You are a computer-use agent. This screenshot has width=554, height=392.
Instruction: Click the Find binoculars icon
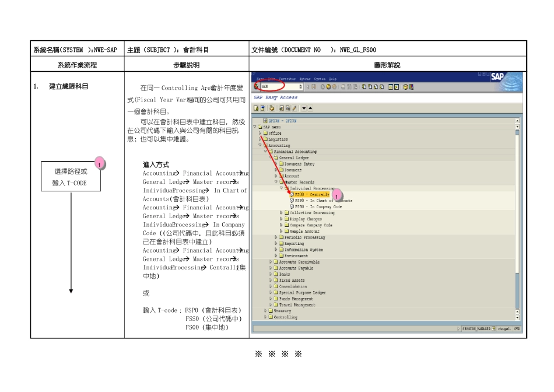[x=349, y=86]
